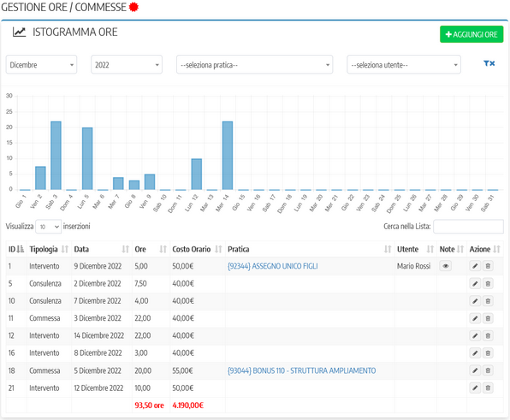Edit the row with ID 10
The height and width of the screenshot is (420, 510).
tap(475, 301)
